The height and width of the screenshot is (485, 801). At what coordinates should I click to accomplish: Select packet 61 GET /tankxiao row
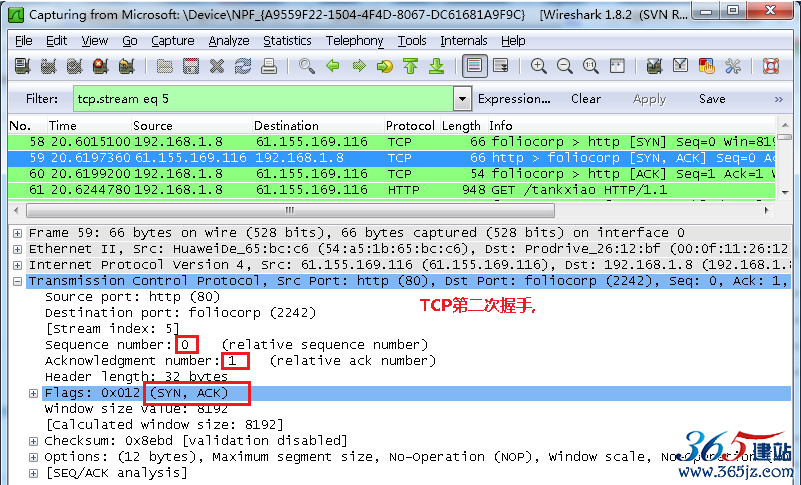[x=392, y=190]
